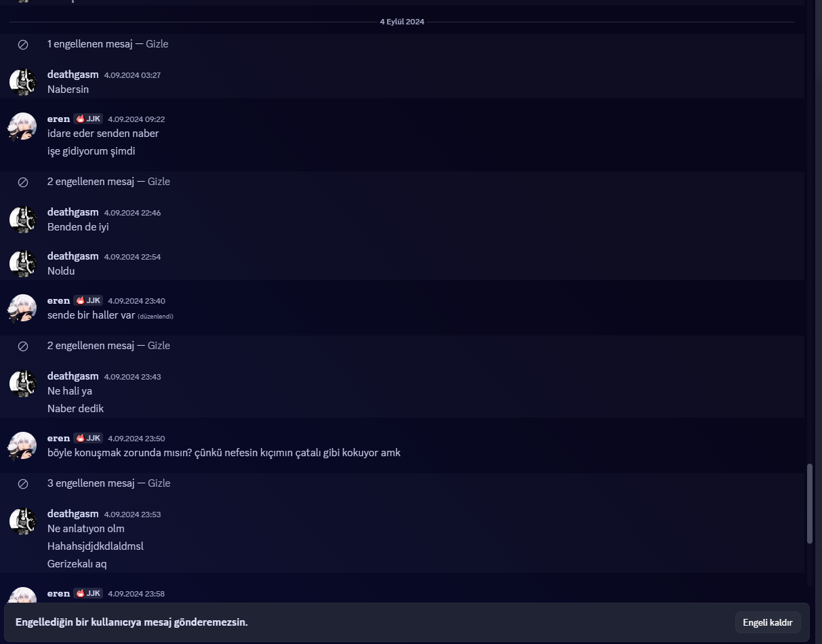Click the blocked icon beside '1 engellenen mesaj'
822x644 pixels.
point(22,44)
